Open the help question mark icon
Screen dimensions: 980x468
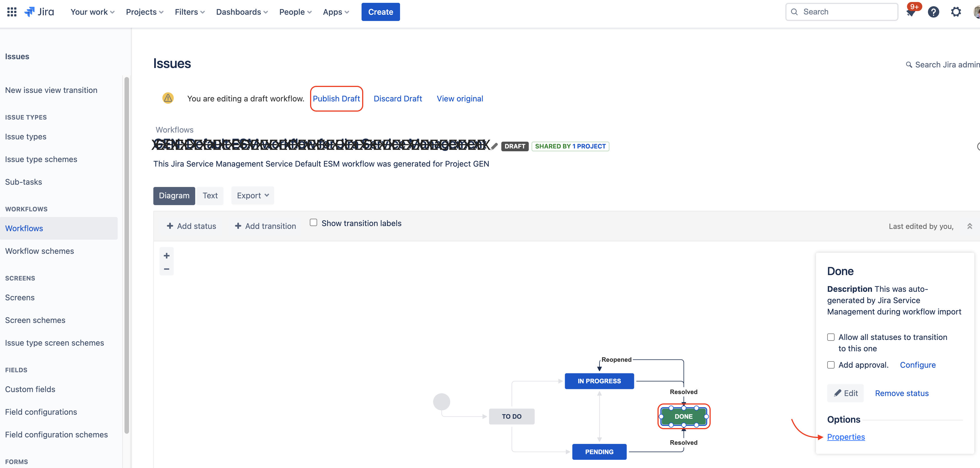click(933, 12)
